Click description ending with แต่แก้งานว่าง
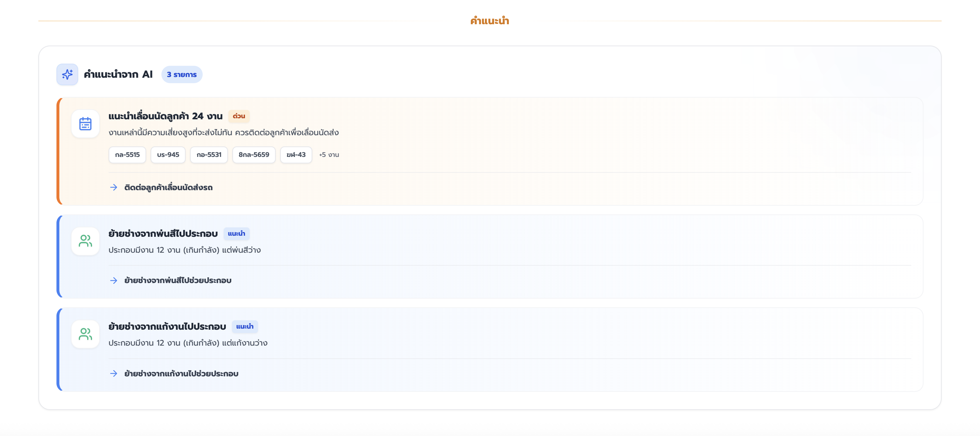 (x=188, y=343)
